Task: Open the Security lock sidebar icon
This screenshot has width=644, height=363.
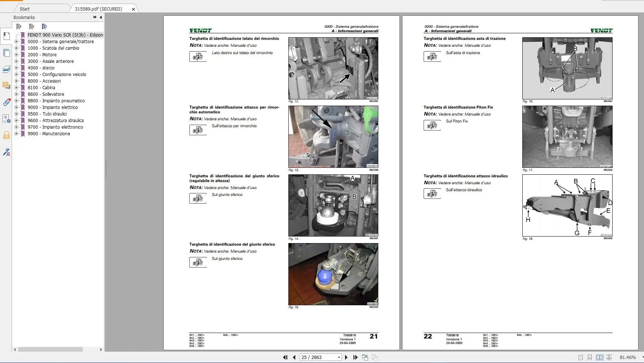Action: 6,135
